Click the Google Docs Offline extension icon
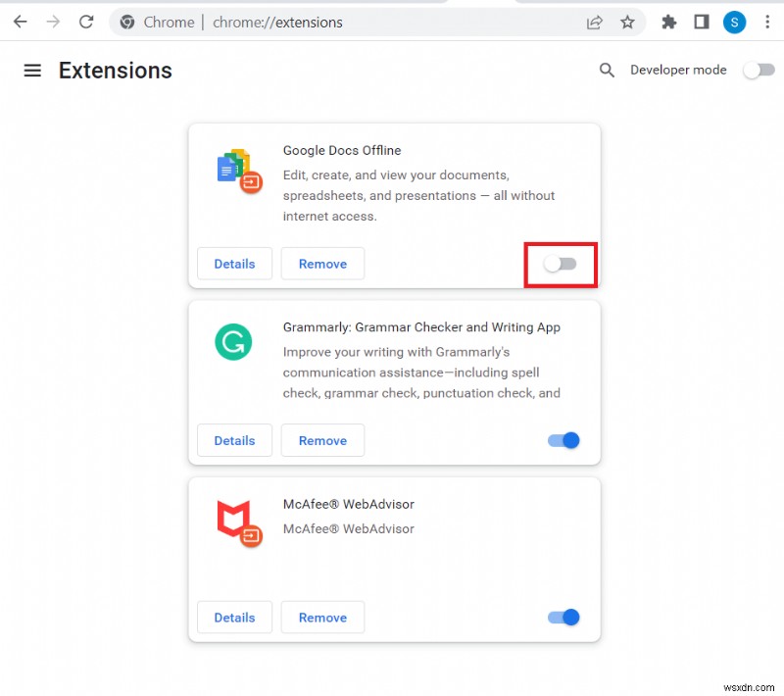This screenshot has height=696, width=784. click(235, 169)
